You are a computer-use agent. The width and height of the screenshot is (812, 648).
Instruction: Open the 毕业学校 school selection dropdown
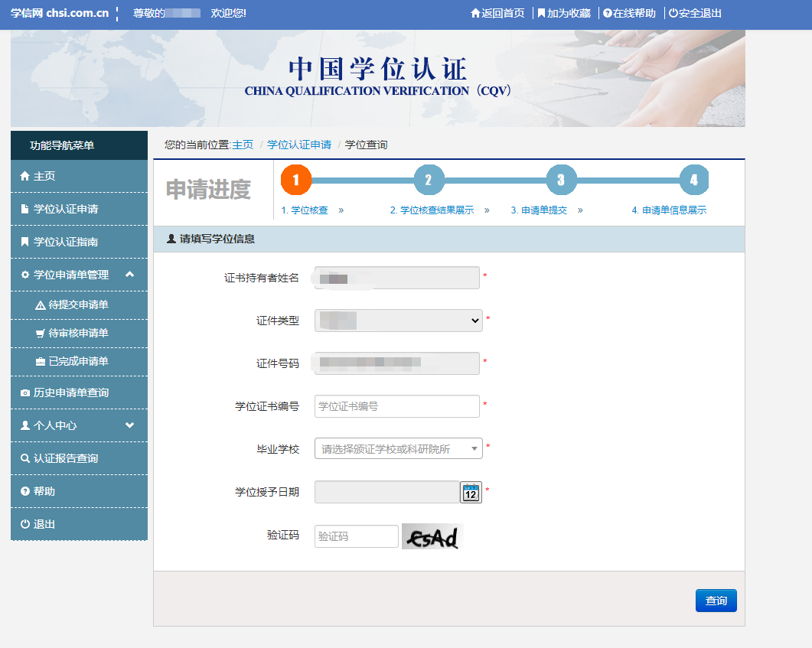(398, 448)
